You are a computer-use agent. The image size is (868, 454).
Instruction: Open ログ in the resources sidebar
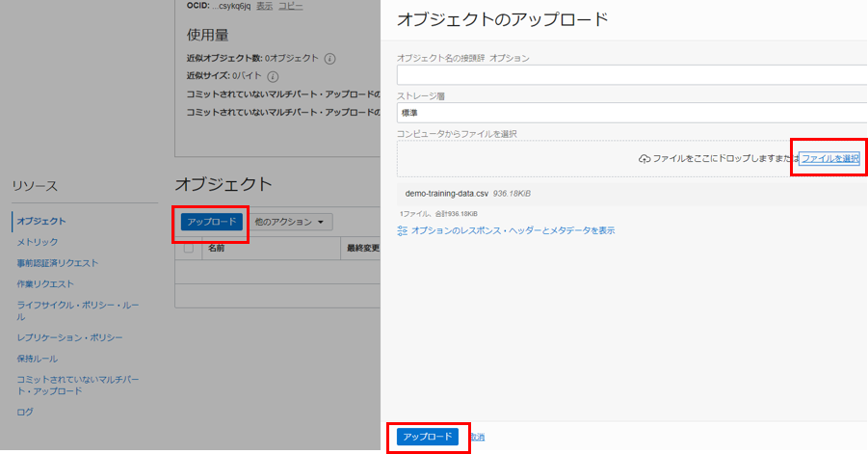pyautogui.click(x=25, y=412)
